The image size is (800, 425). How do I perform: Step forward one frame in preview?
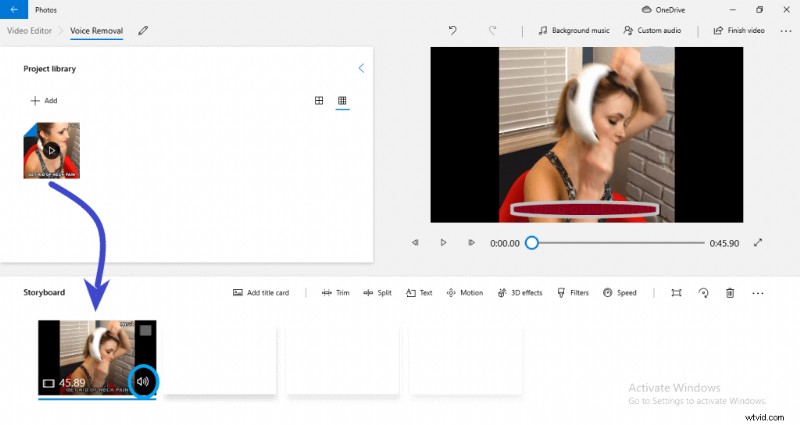coord(471,243)
